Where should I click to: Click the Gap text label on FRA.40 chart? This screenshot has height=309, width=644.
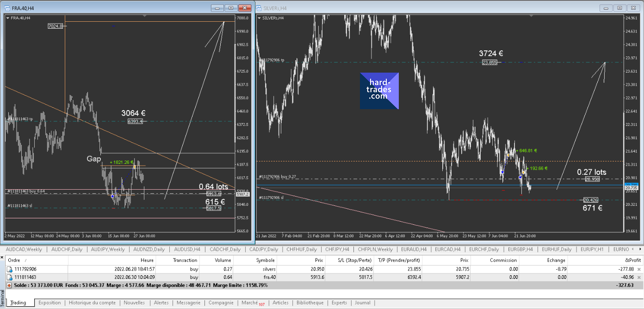(93, 159)
